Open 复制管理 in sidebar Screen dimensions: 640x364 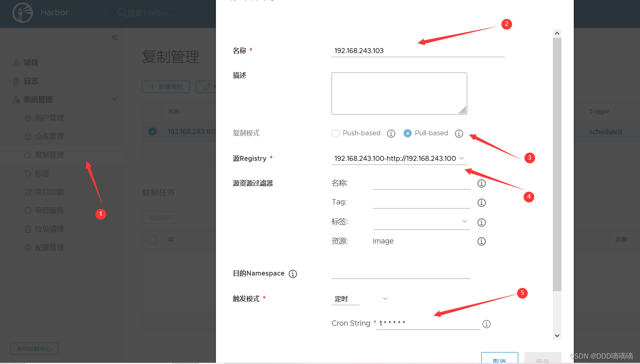tap(49, 155)
